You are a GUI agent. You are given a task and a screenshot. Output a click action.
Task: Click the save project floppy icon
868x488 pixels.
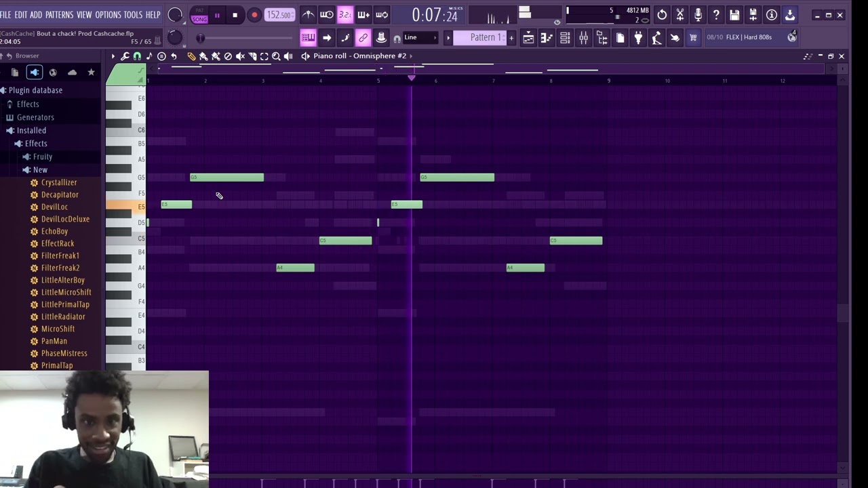click(734, 15)
